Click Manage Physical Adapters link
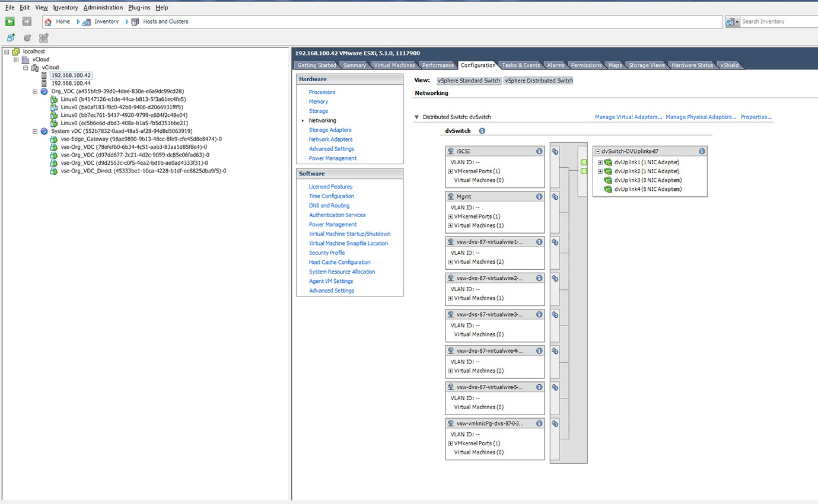Image resolution: width=818 pixels, height=504 pixels. pos(701,117)
